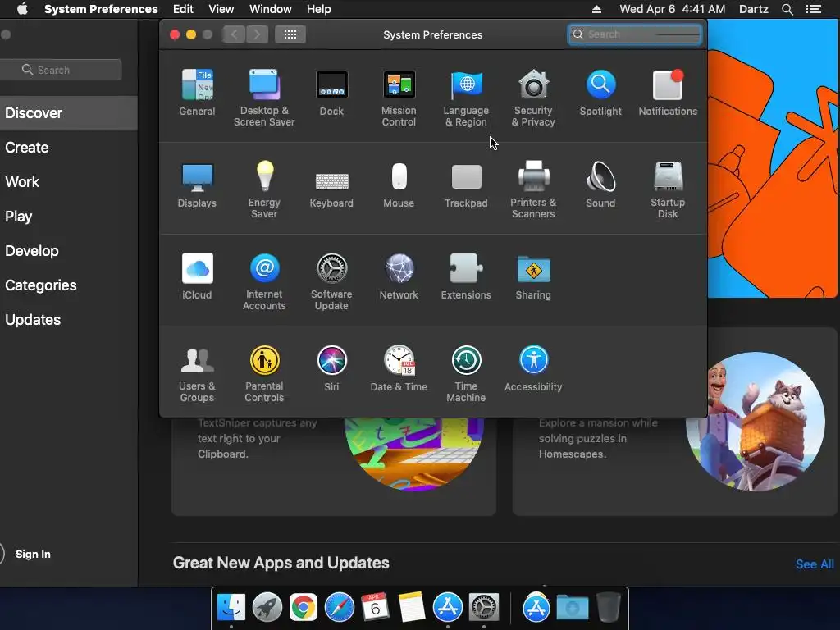Click Show All grid button in toolbar
Viewport: 840px width, 630px height.
point(290,34)
